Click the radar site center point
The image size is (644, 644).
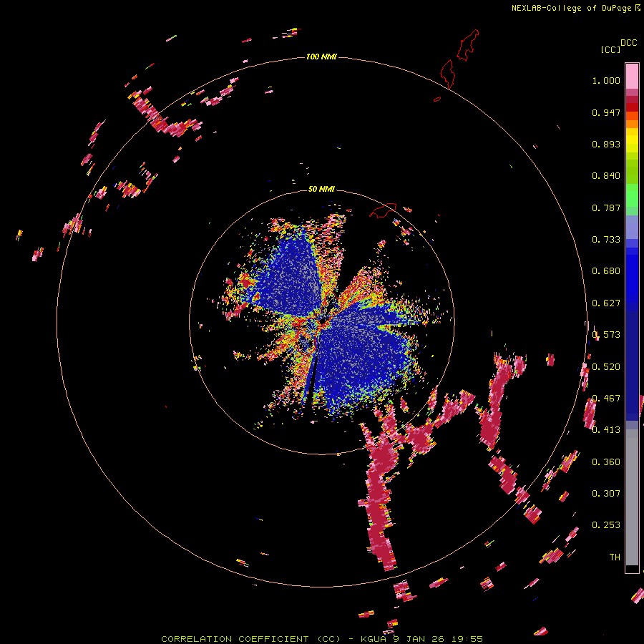(x=322, y=321)
